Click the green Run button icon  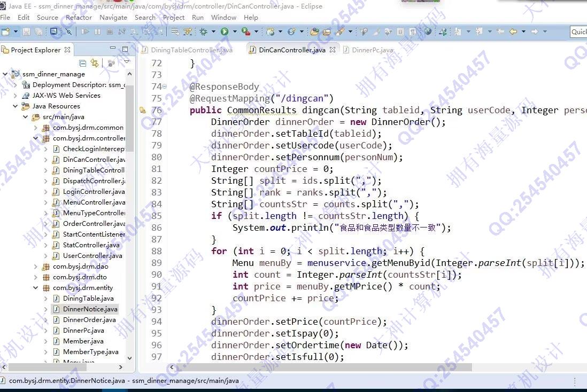pyautogui.click(x=225, y=32)
